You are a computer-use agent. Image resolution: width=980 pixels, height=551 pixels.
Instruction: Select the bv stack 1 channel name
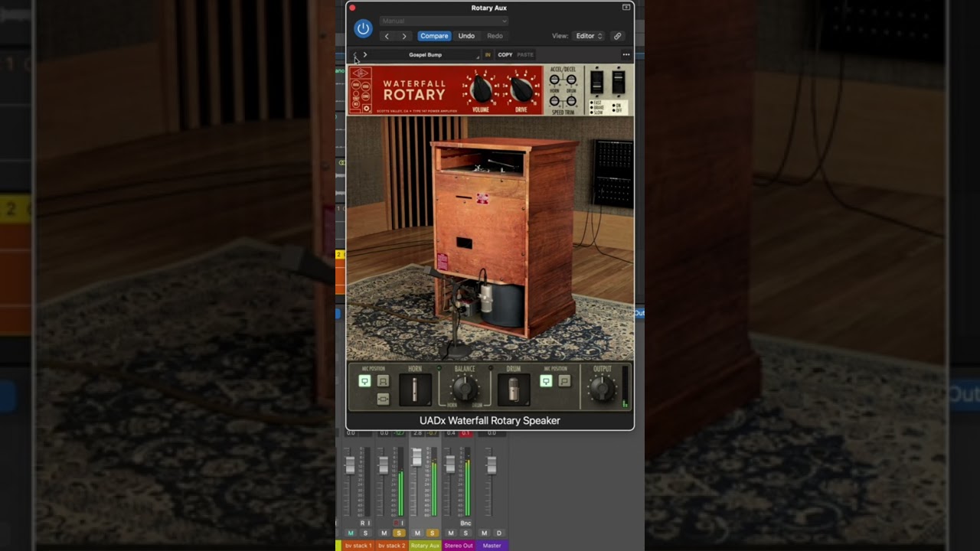(x=358, y=546)
